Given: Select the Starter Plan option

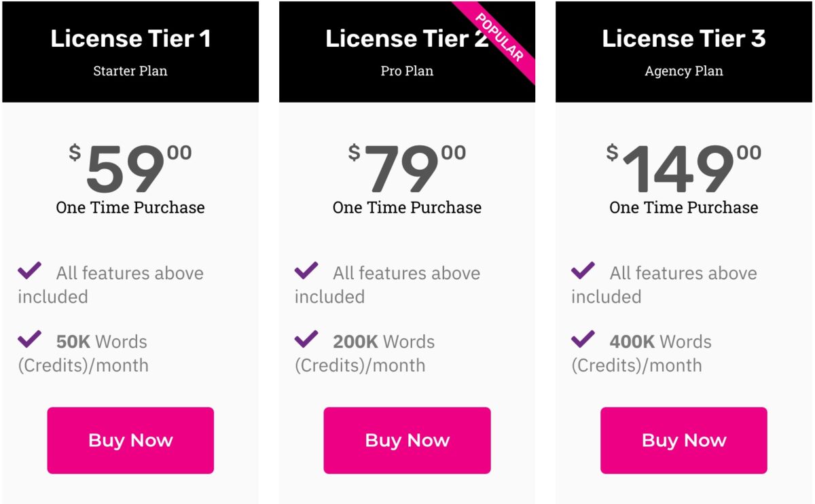Looking at the screenshot, I should [130, 71].
